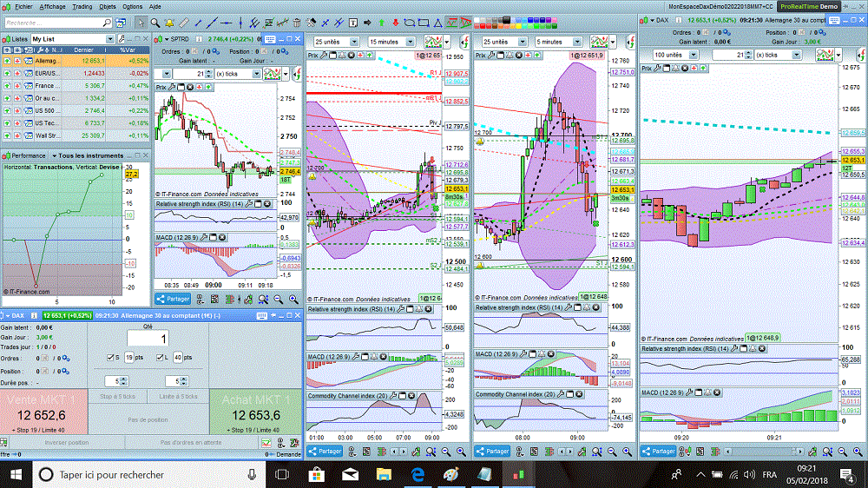The image size is (868, 488).
Task: Open the indicator template arrow on the 15 minutes chart
Action: coord(447,42)
